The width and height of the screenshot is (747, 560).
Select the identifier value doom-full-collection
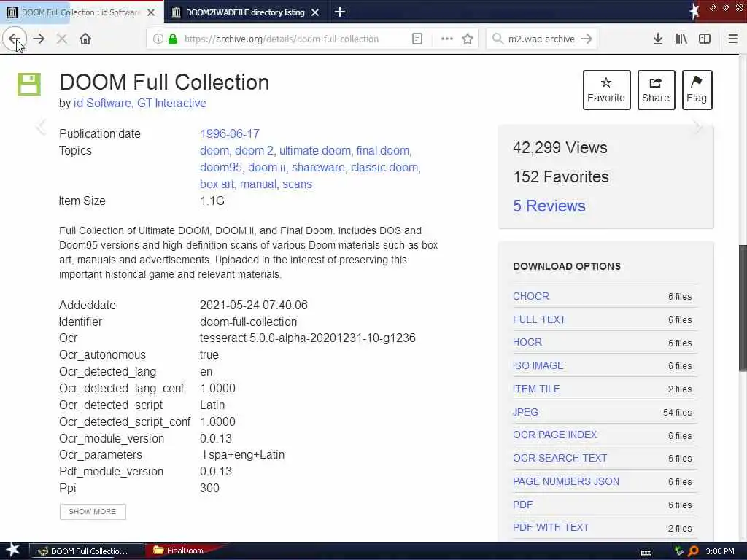click(x=248, y=322)
